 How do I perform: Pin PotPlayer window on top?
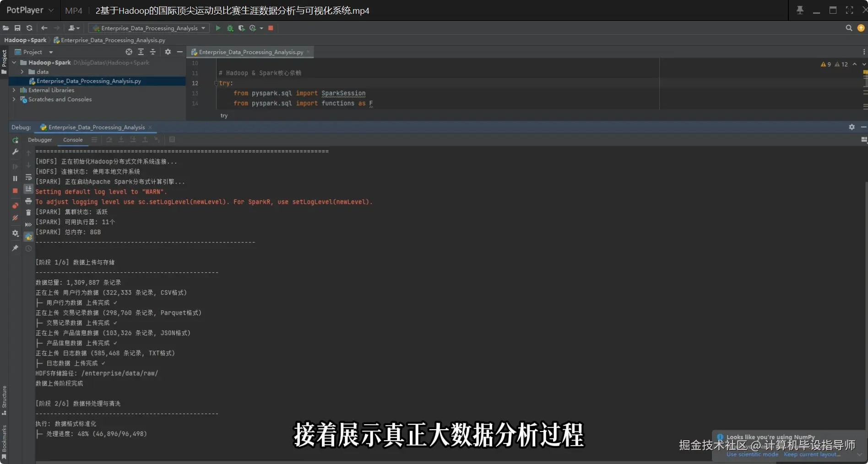pos(800,10)
